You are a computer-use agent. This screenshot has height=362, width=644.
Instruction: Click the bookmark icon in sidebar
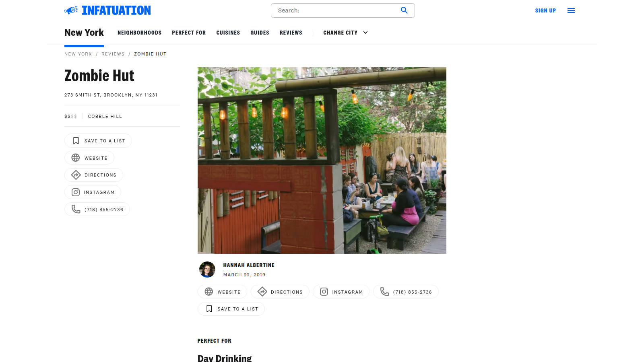click(76, 141)
